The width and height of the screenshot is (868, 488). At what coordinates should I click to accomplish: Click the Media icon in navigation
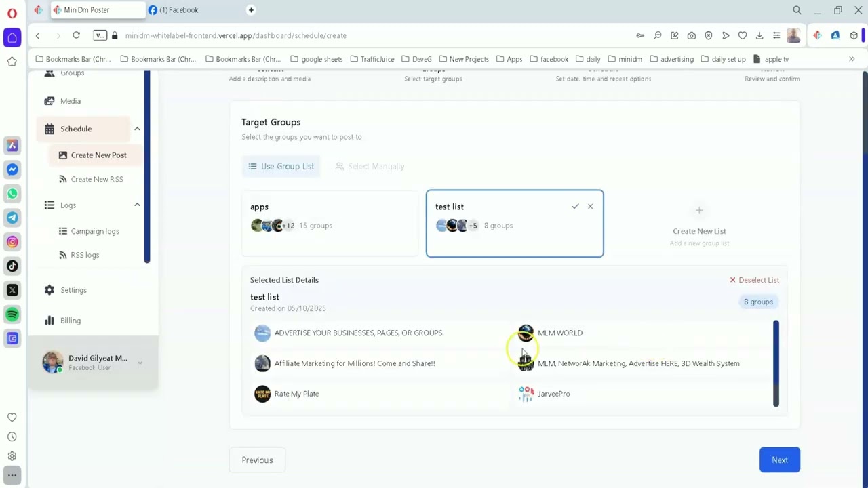(50, 101)
